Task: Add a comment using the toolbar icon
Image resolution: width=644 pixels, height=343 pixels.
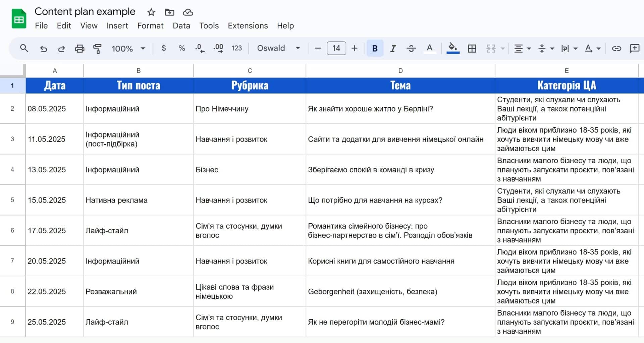Action: click(634, 49)
